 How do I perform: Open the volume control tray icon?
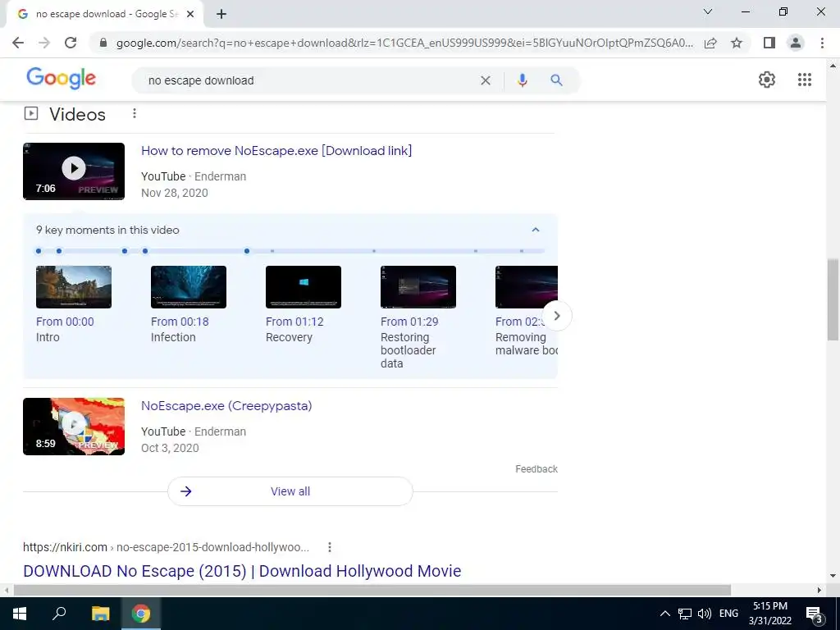point(705,614)
